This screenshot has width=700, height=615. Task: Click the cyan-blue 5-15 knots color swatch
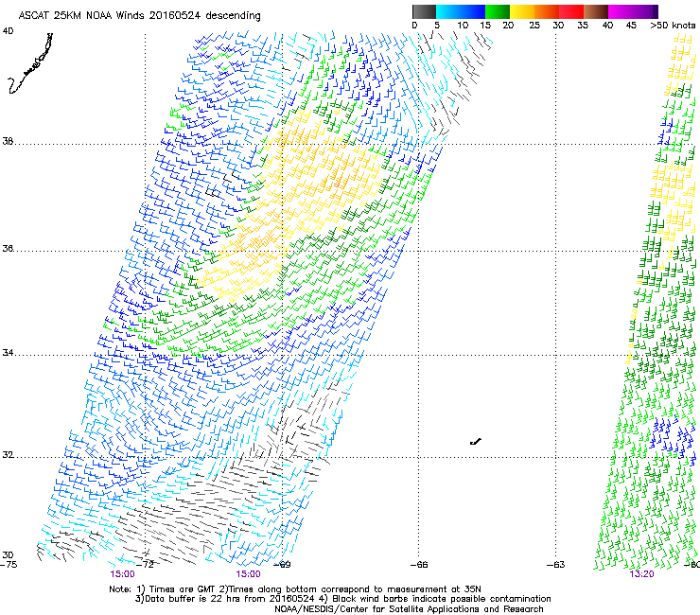(x=461, y=11)
